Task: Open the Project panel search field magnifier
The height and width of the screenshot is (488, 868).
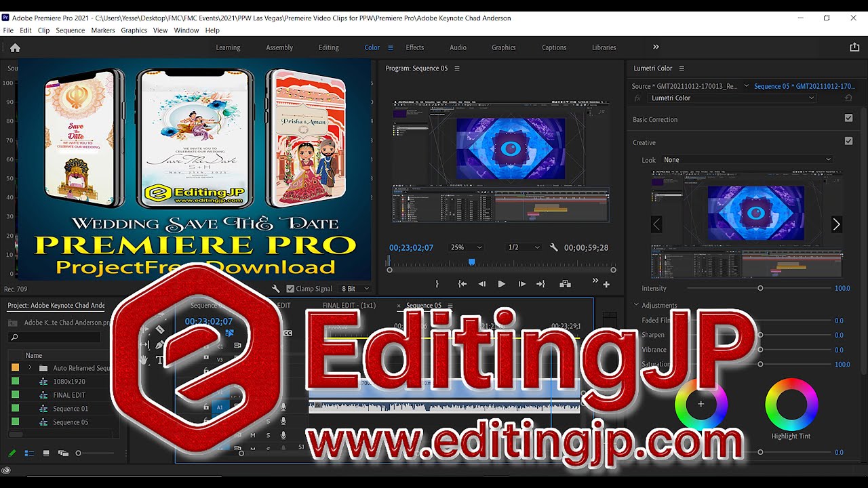Action: [x=14, y=335]
